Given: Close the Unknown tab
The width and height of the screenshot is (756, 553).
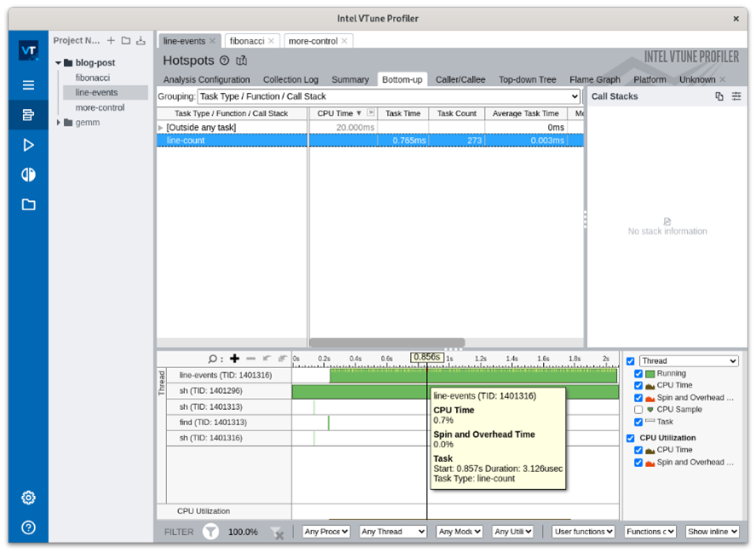Looking at the screenshot, I should coord(722,79).
